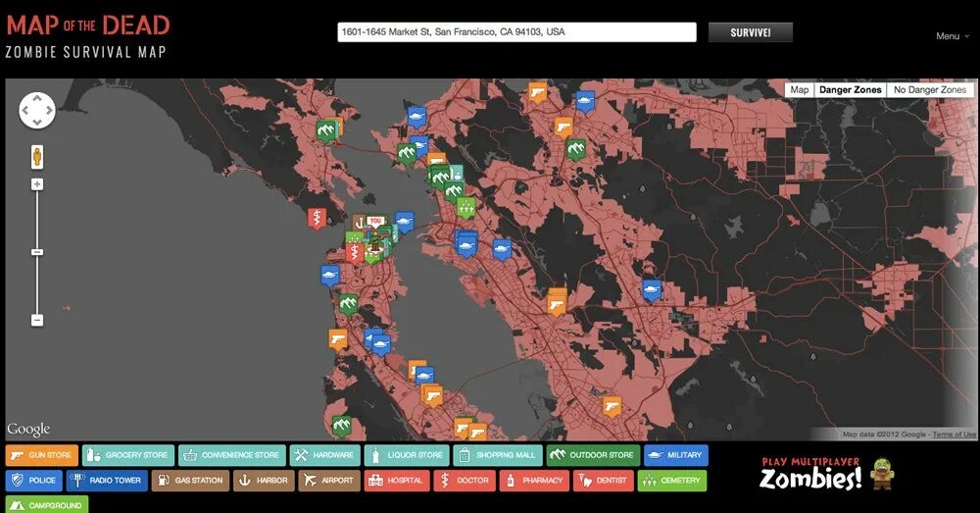The image size is (980, 513).
Task: Click the gun store marker on the peninsula coast
Action: 338,339
